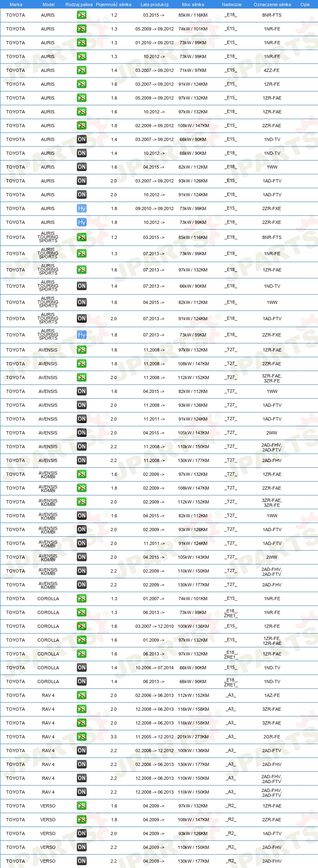Click petrol icon in AVENSIS KOMBI 3ZR-FAE row
The image size is (318, 868).
point(81,502)
